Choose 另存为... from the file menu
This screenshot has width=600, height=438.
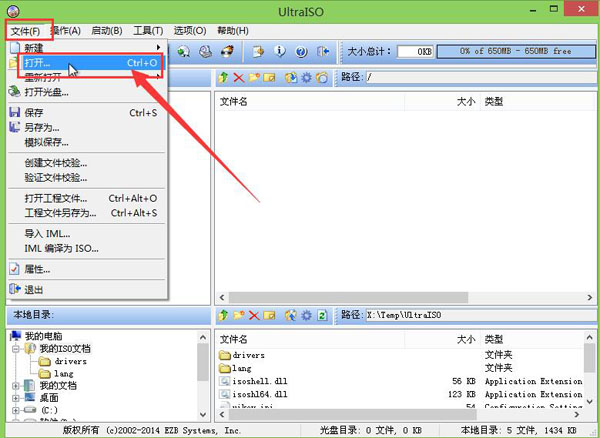(x=87, y=127)
